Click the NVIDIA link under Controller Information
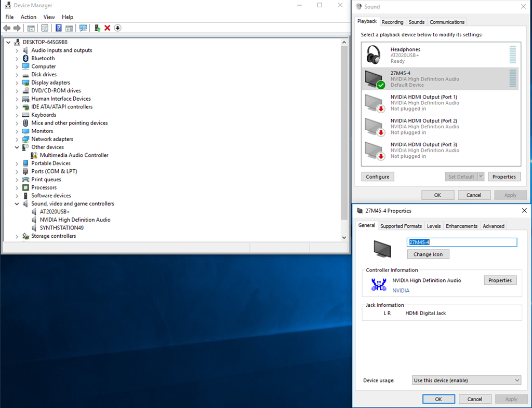 [x=401, y=291]
